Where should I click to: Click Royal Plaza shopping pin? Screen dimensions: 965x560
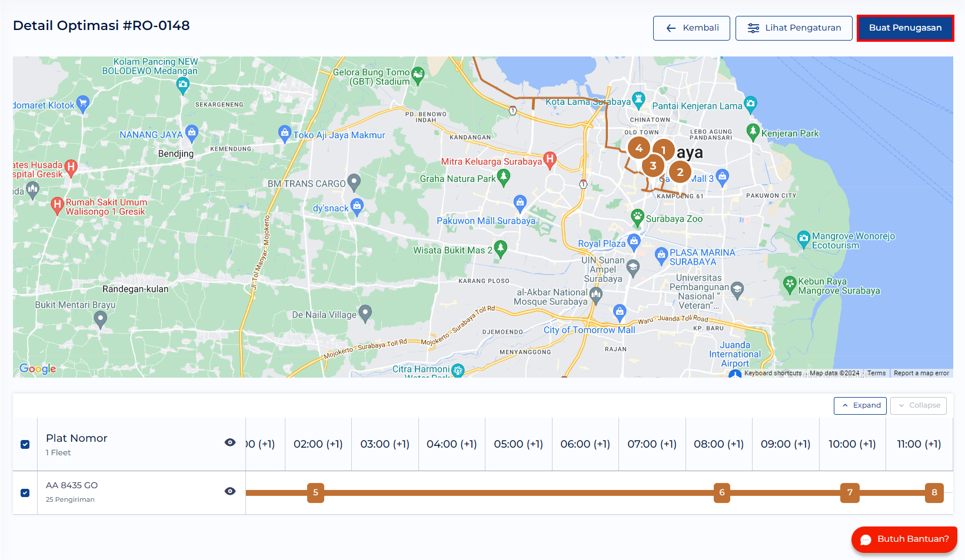[634, 242]
